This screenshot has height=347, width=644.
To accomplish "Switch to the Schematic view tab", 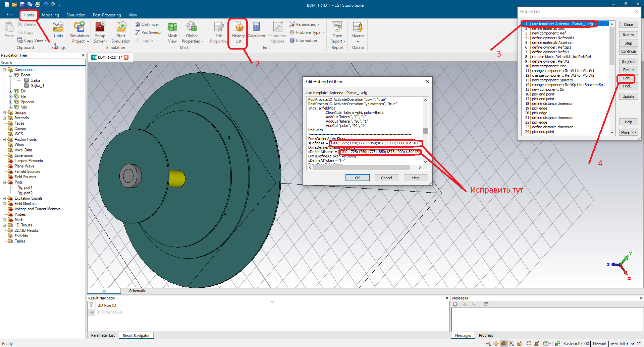I will 138,291.
